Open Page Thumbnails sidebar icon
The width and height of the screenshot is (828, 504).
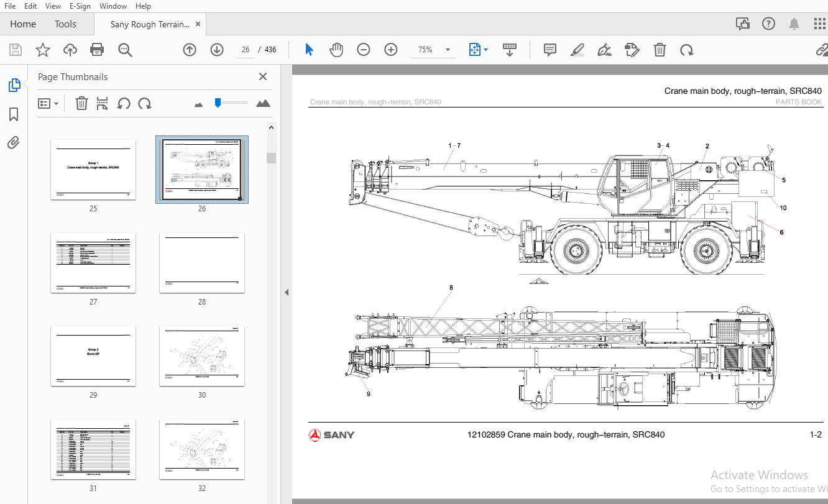pyautogui.click(x=14, y=85)
